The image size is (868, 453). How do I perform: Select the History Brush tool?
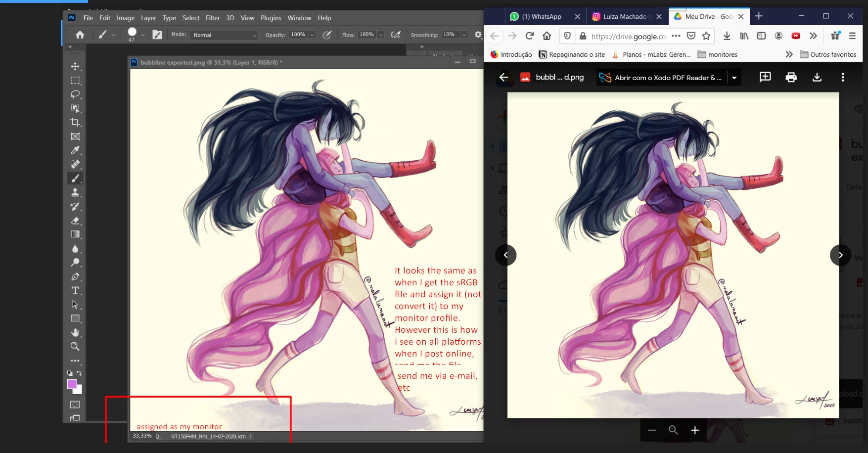click(x=75, y=206)
